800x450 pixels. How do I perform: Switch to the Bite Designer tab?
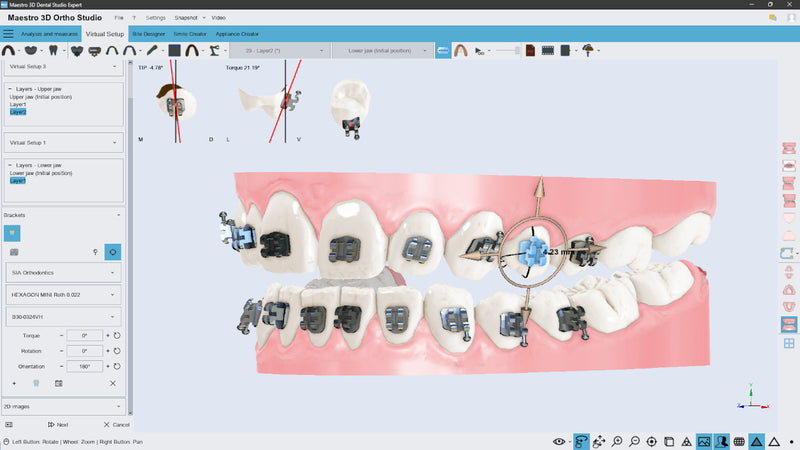[149, 33]
